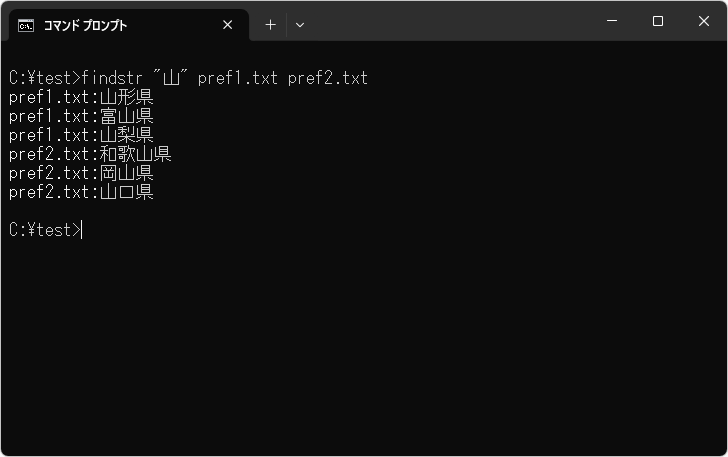This screenshot has width=728, height=457.
Task: Maximize the terminal window
Action: (x=657, y=21)
